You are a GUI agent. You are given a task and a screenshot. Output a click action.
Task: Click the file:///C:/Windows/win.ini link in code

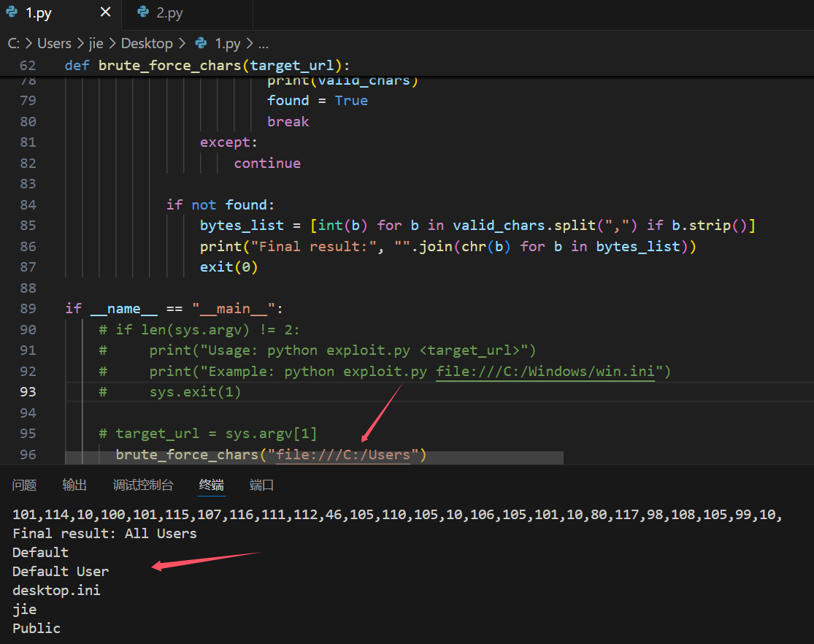click(545, 372)
